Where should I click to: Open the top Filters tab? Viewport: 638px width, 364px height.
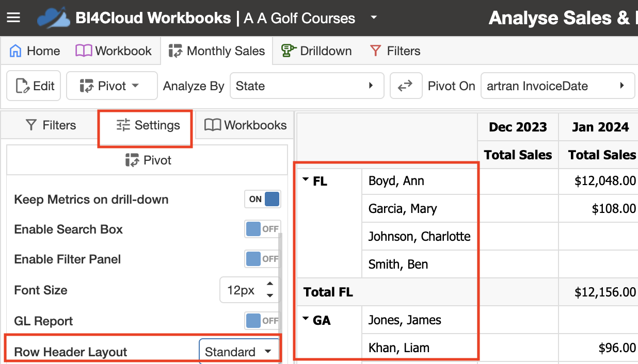tap(395, 51)
